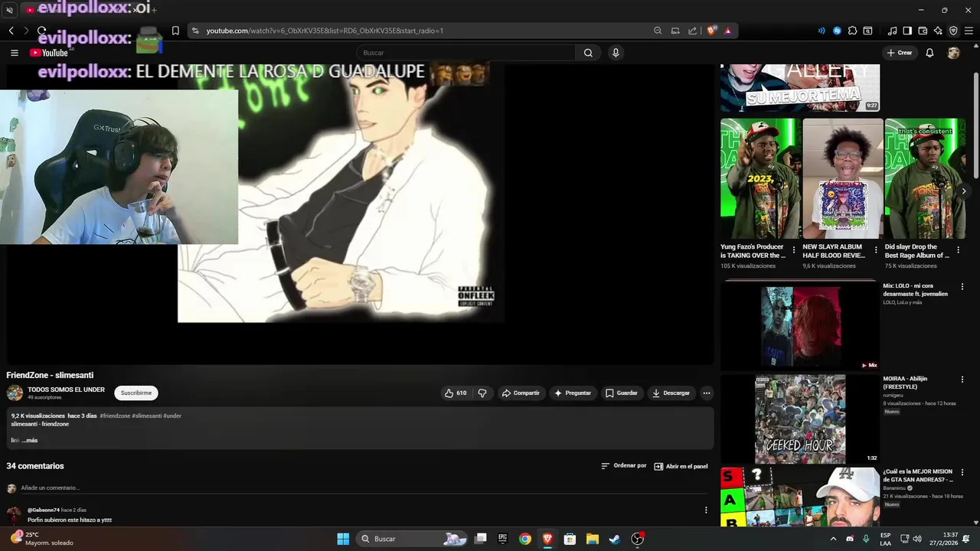Open options for MOIRAA - Abilijin video
Screen dimensions: 980x551
(962, 380)
